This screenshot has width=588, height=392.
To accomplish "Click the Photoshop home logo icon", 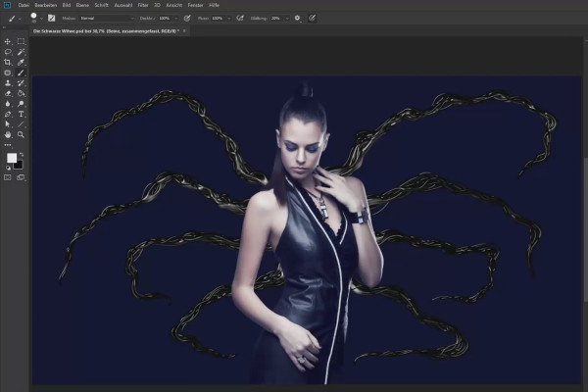I will coord(7,5).
